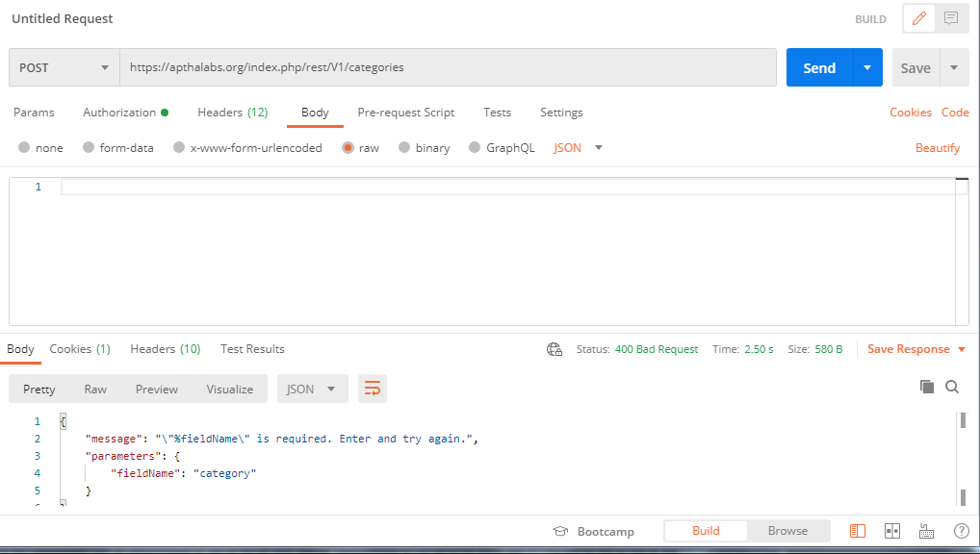Open the comments panel beside BUILD

pyautogui.click(x=951, y=18)
